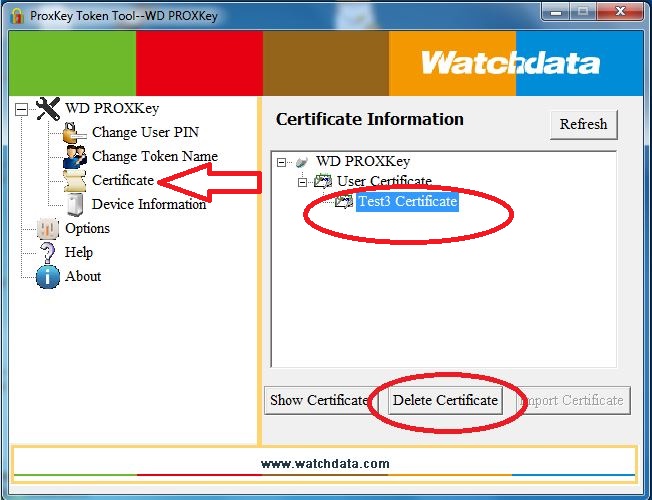652x500 pixels.
Task: Open About in the sidebar
Action: pos(83,276)
